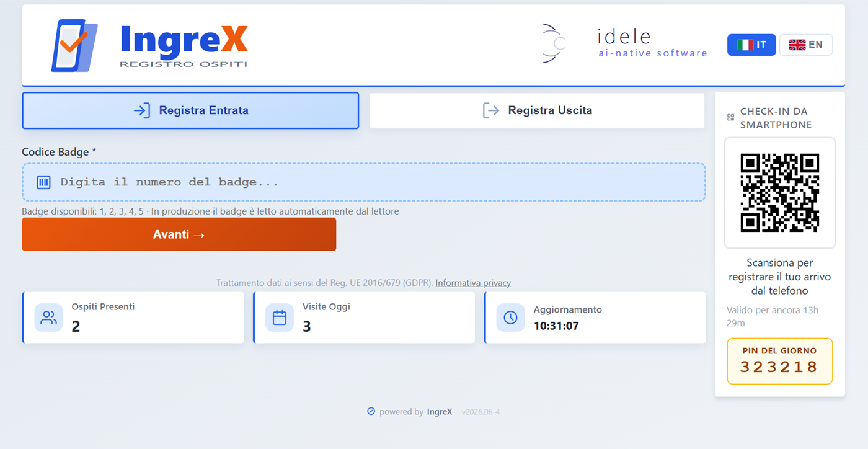Image resolution: width=868 pixels, height=449 pixels.
Task: Click the Badge disponibili hint text
Action: pyautogui.click(x=210, y=211)
